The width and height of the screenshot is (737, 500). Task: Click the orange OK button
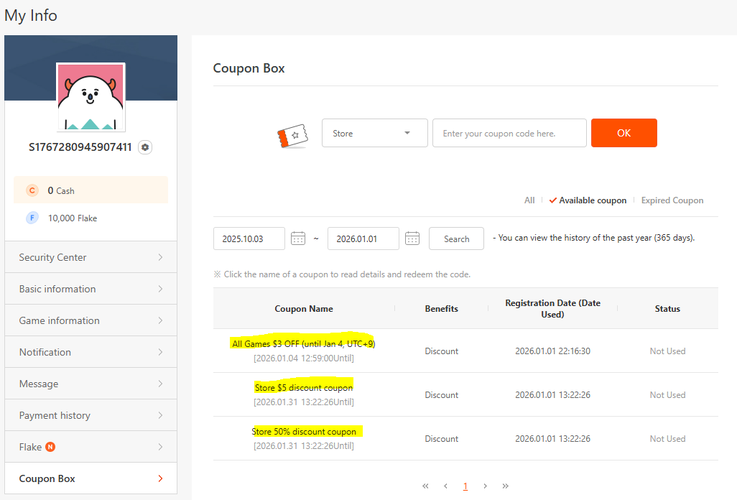624,133
